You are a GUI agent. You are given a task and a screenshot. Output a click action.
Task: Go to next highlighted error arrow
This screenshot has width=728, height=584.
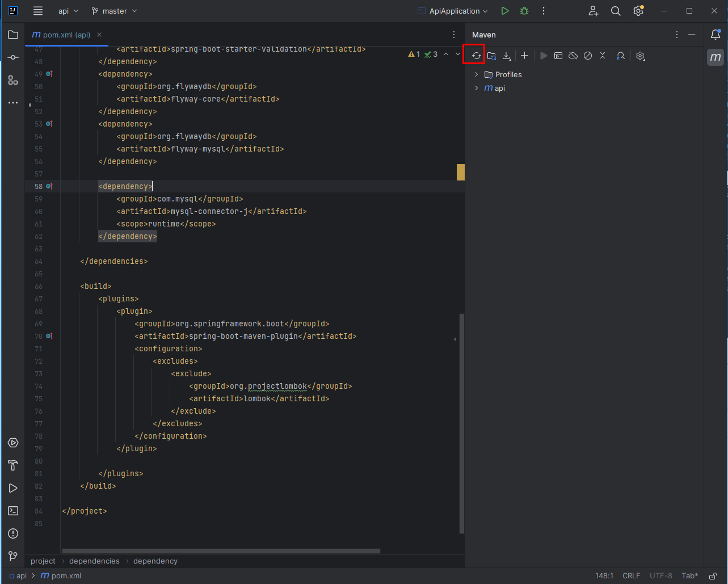[458, 54]
